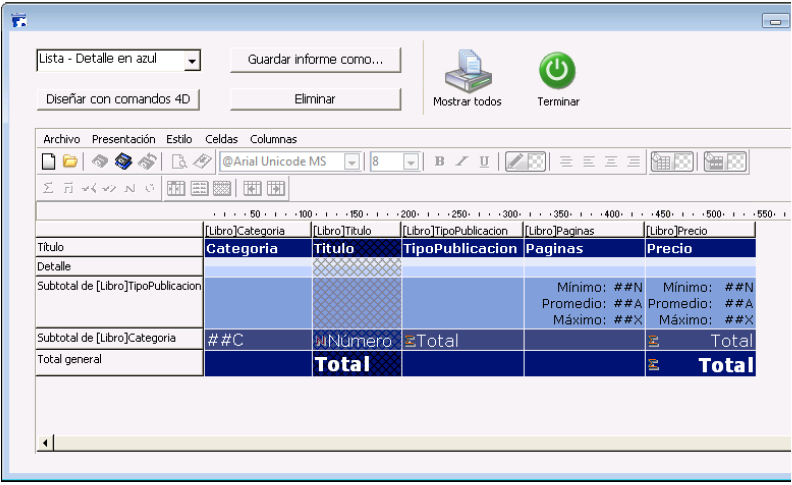Toggle underline formatting

(x=484, y=162)
